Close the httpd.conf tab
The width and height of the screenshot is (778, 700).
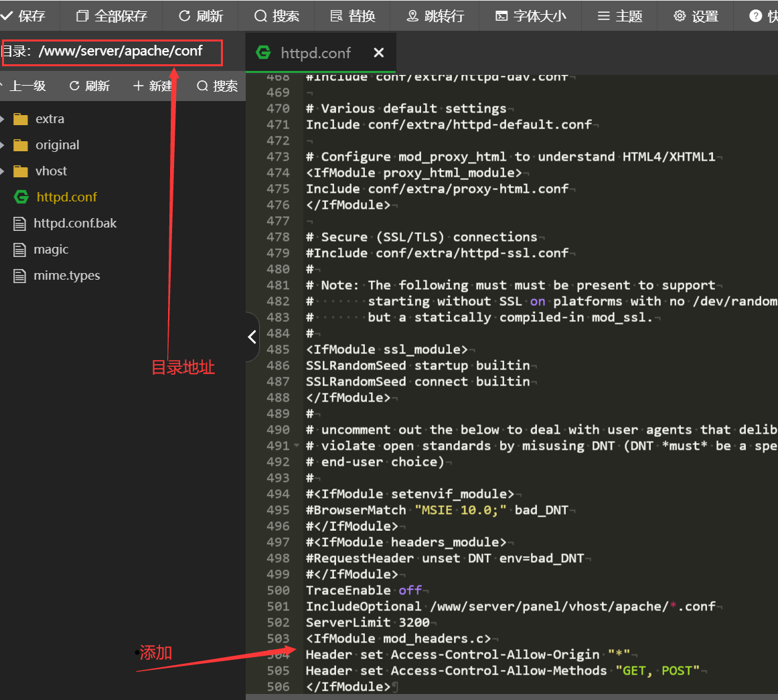379,53
